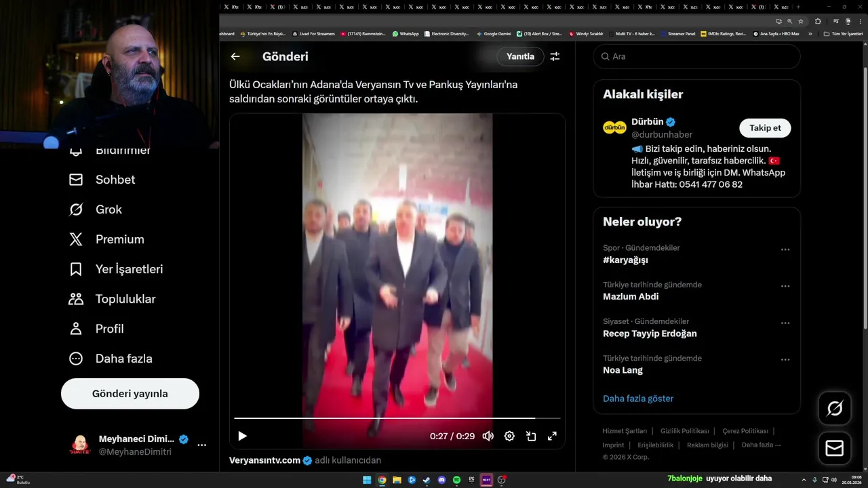Open more options for Recep Tayyip Erdoğan trend
Image resolution: width=868 pixels, height=488 pixels.
[785, 323]
